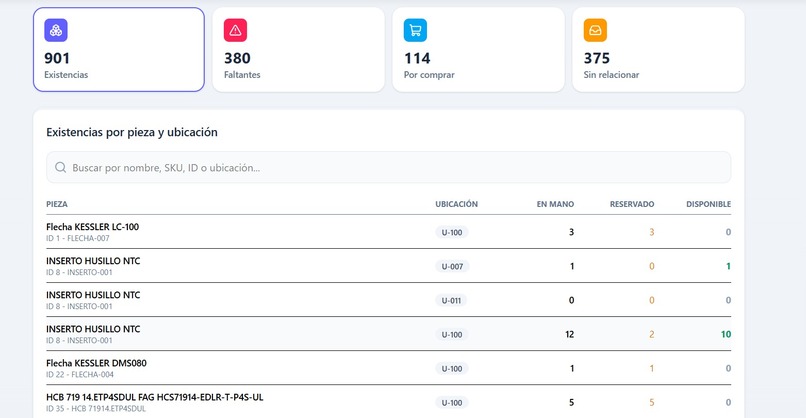This screenshot has height=418, width=806.
Task: Click the purple Existencias stock icon
Action: [x=56, y=30]
